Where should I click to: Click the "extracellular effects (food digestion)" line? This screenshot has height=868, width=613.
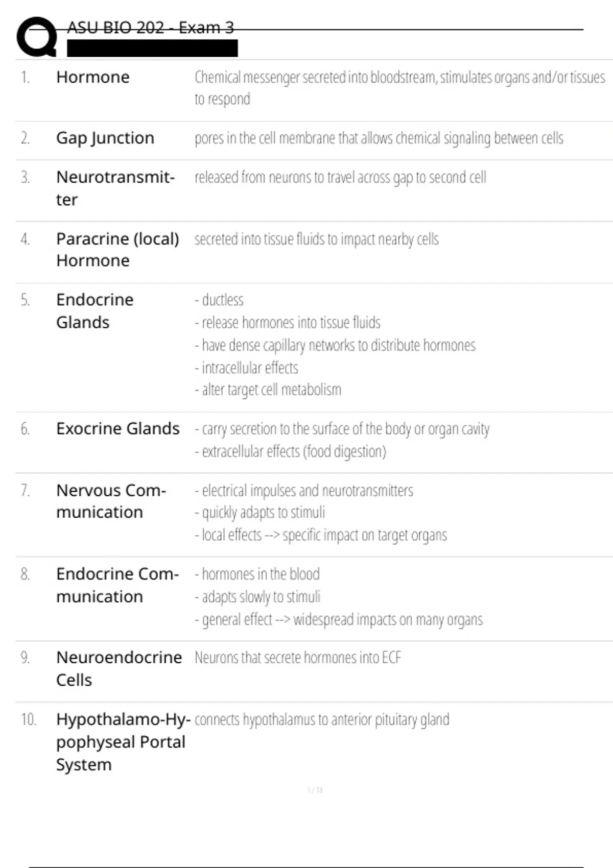coord(291,451)
